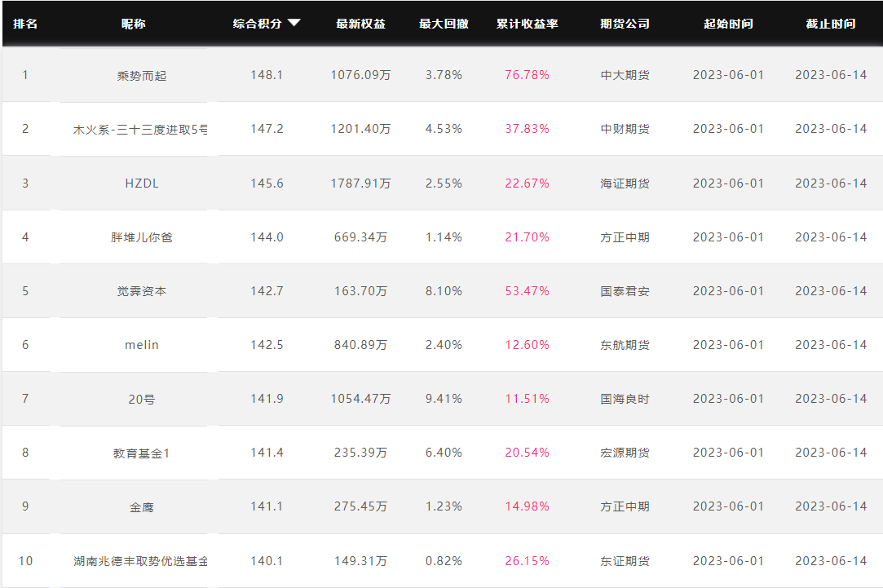Select score value 148.1
The width and height of the screenshot is (883, 588).
(x=267, y=75)
